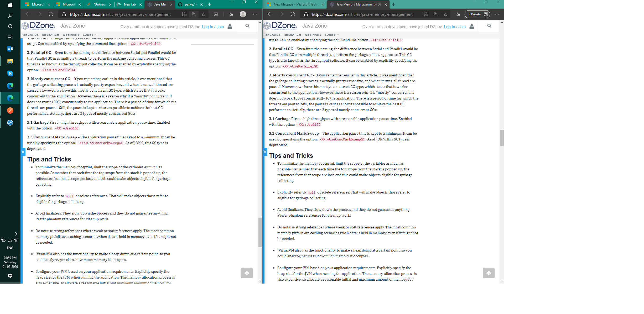The height and width of the screenshot is (314, 644).
Task: Expand the article sidebar with the blue chevron
Action: click(x=23, y=152)
